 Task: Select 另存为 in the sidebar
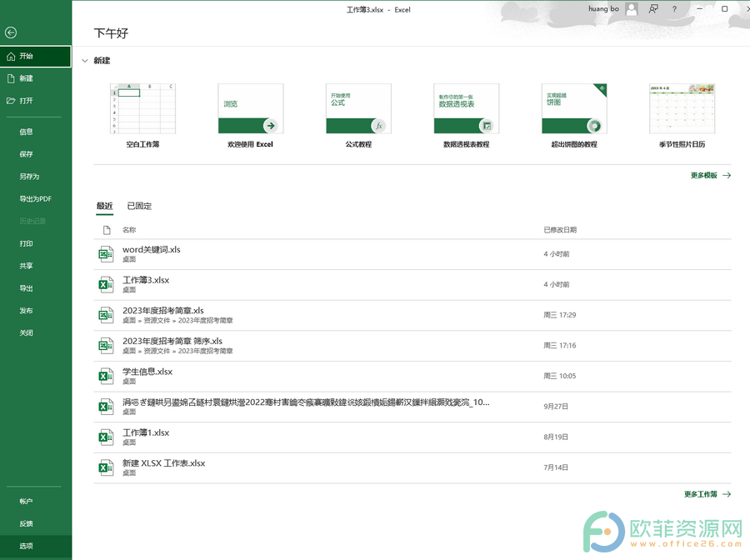[x=29, y=177]
